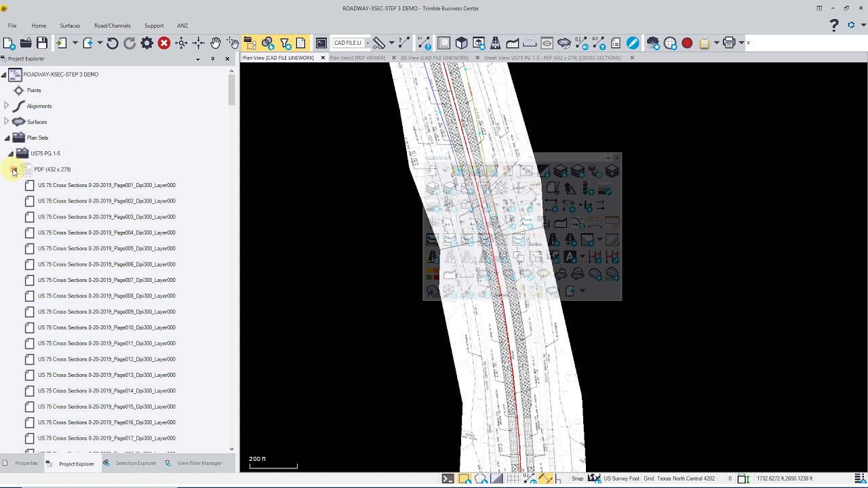Create a new project with the New icon

pos(9,43)
